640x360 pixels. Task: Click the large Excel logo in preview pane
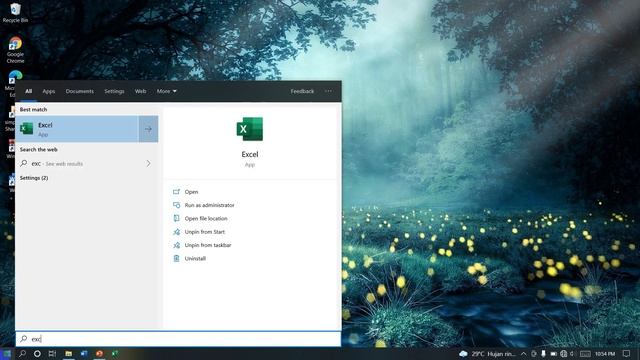point(250,129)
